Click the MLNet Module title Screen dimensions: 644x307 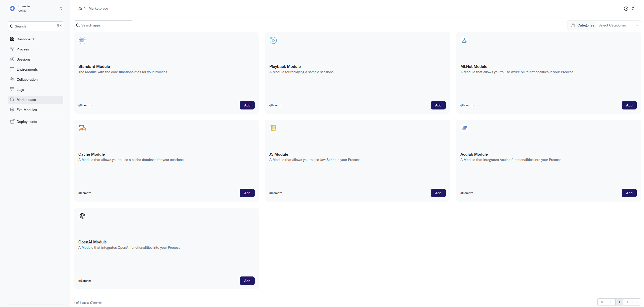[x=474, y=66]
